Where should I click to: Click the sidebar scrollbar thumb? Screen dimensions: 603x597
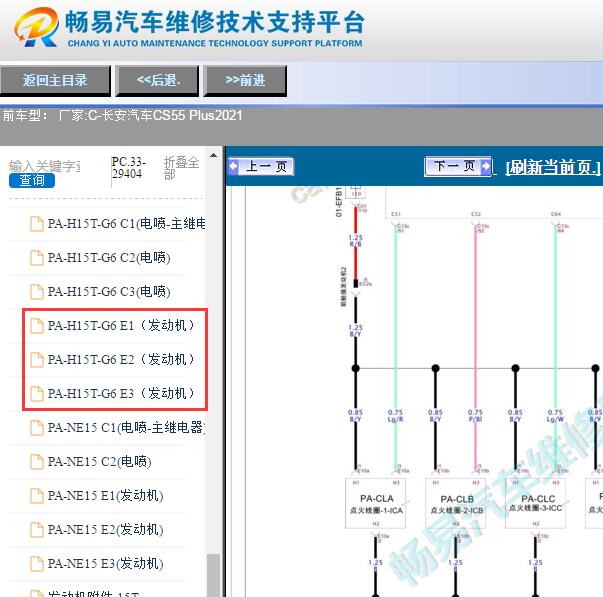click(213, 575)
